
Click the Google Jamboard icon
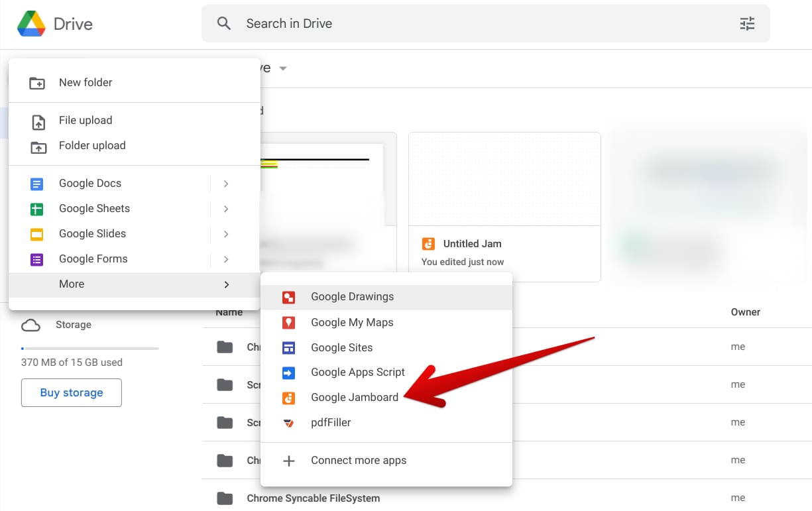click(288, 398)
